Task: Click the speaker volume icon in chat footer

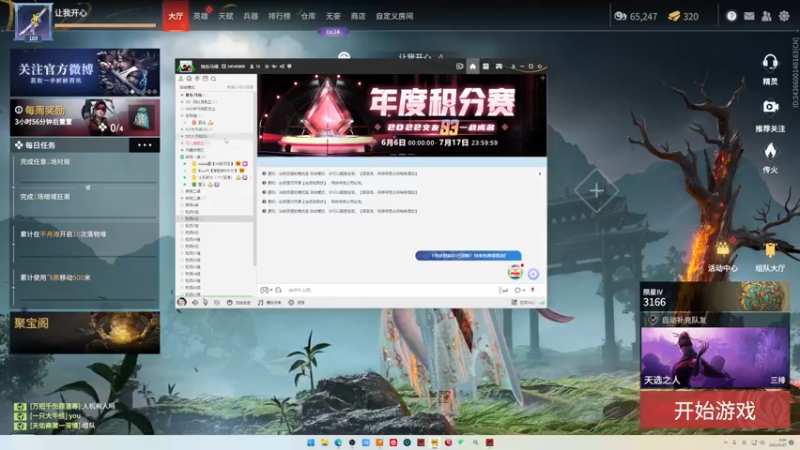Action: point(195,303)
